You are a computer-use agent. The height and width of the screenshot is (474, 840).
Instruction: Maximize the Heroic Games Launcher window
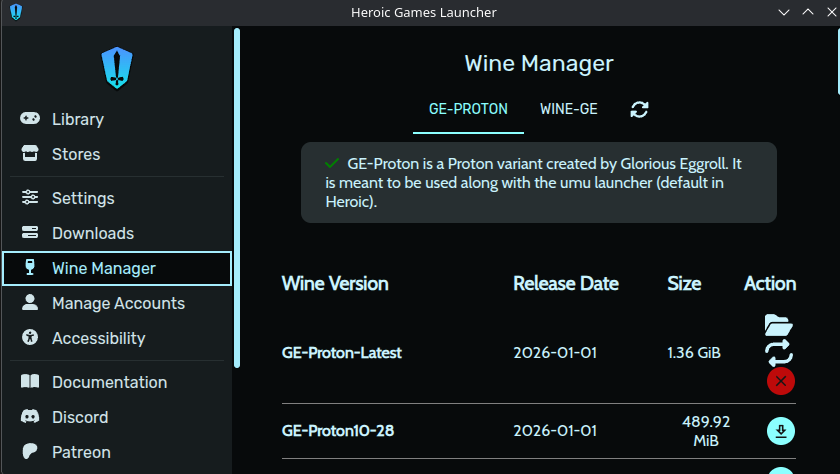point(808,12)
